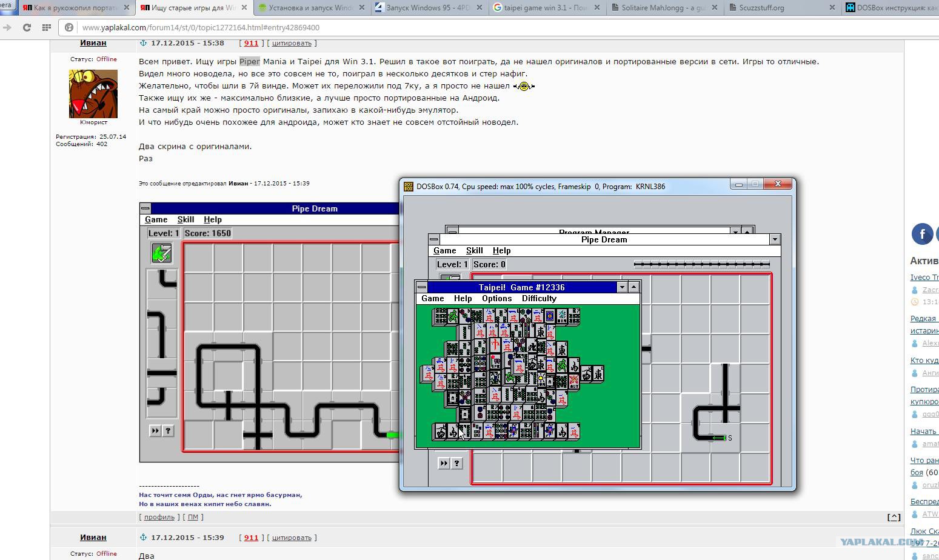The image size is (939, 560).
Task: Open the browser apps grid icon
Action: pyautogui.click(x=46, y=28)
